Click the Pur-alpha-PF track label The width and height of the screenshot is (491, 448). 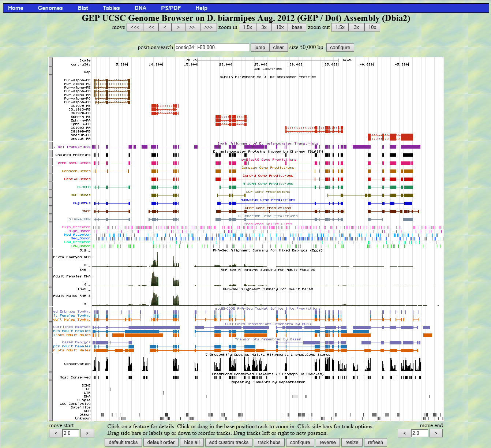(x=77, y=80)
